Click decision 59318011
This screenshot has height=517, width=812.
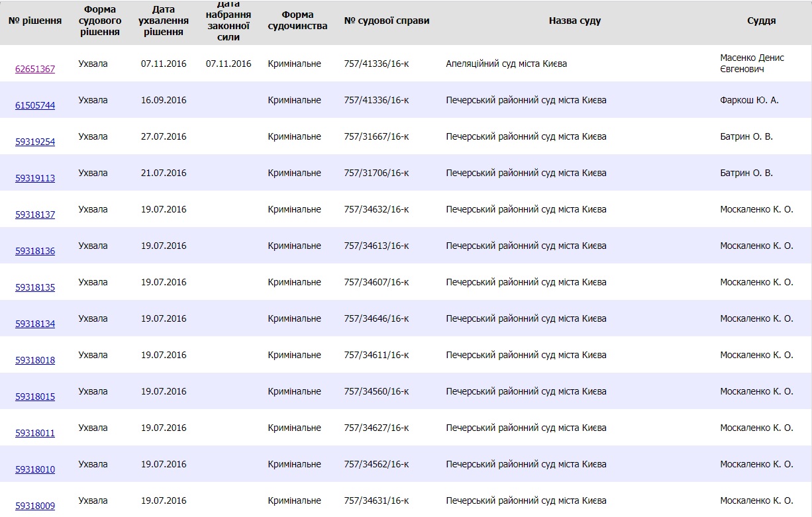coord(35,433)
